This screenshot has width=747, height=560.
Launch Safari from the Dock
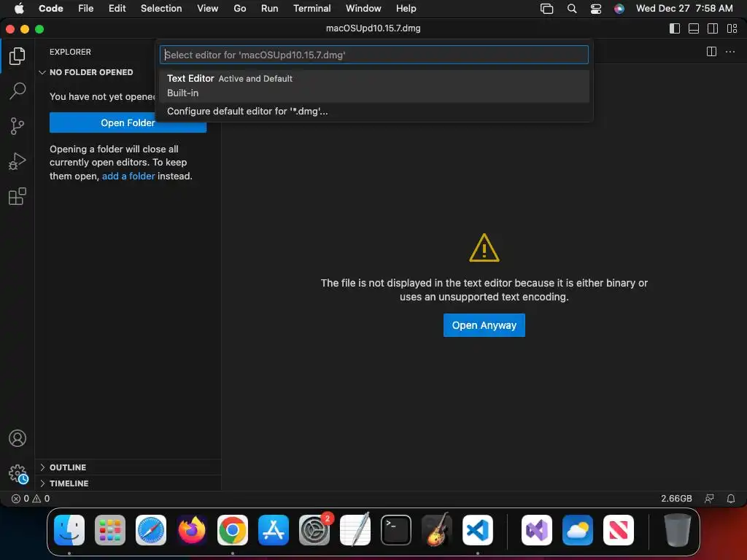tap(151, 530)
